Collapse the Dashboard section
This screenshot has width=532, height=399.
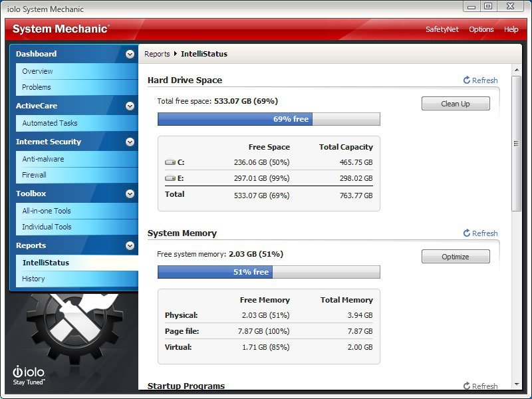[x=130, y=55]
